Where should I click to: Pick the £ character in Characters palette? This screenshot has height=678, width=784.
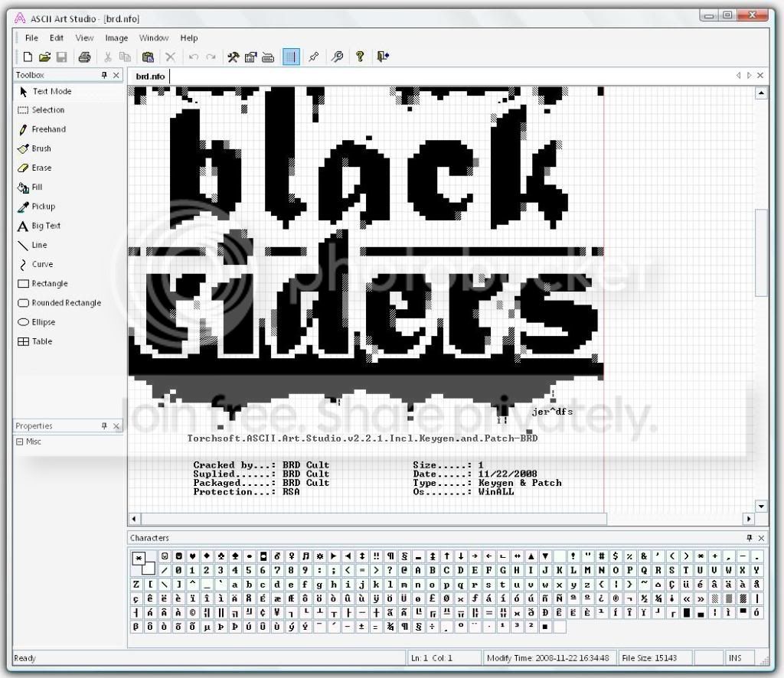(x=432, y=598)
